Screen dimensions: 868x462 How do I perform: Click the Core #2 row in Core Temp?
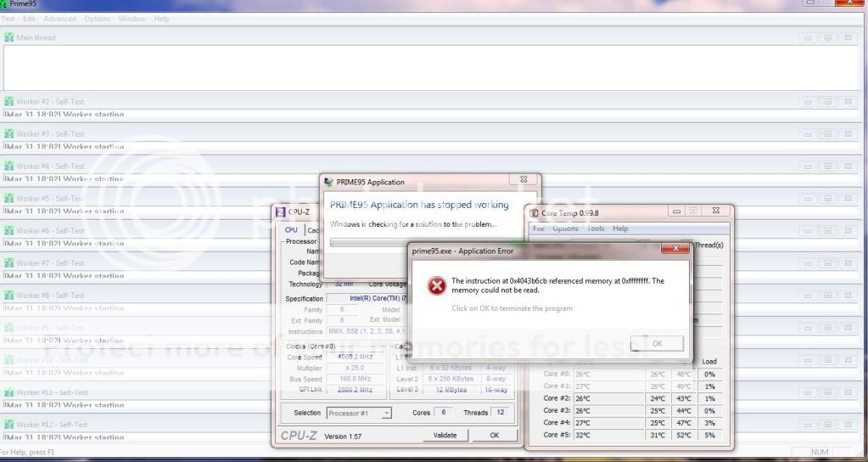tap(631, 398)
